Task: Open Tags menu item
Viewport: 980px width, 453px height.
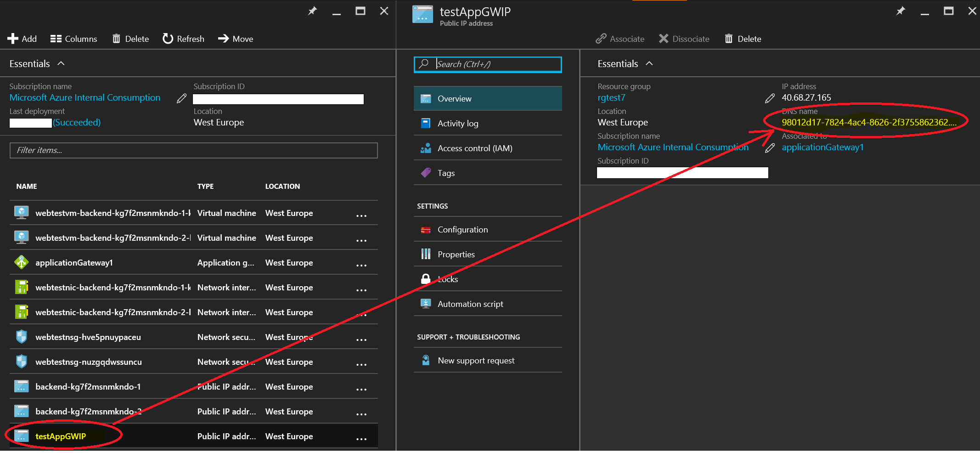Action: [x=488, y=173]
